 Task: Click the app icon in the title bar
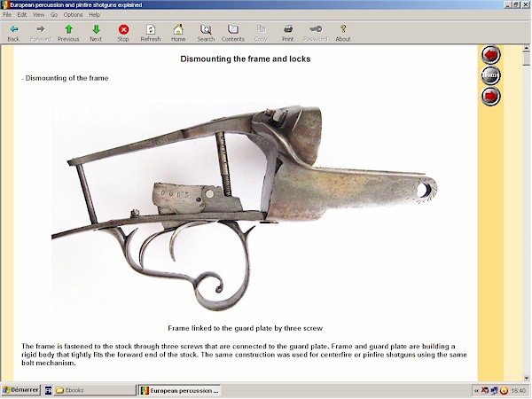tap(4, 4)
